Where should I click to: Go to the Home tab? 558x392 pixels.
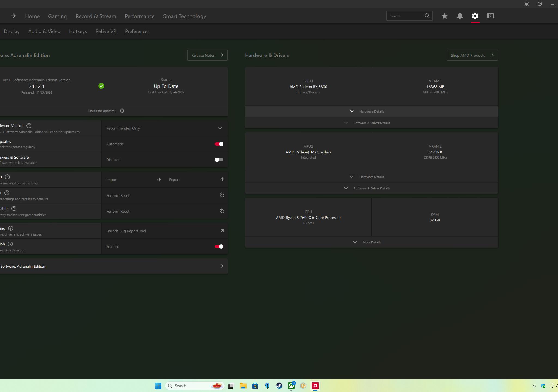point(32,16)
